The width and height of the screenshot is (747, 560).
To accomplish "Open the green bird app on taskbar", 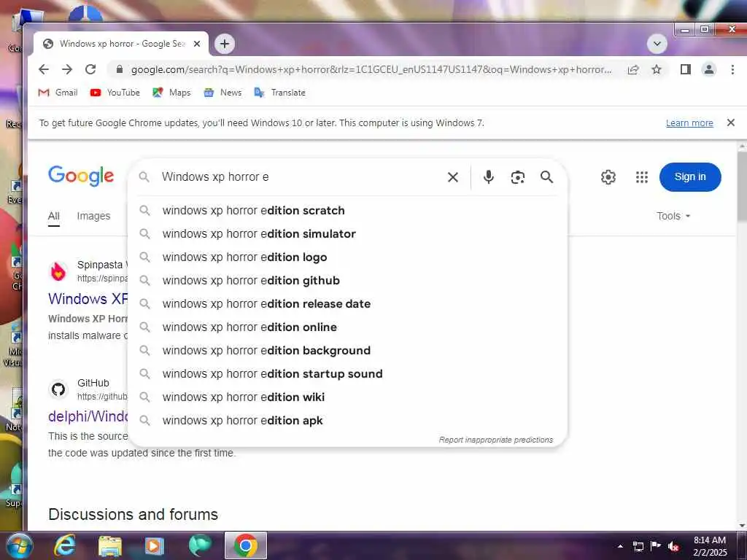I will 200,545.
